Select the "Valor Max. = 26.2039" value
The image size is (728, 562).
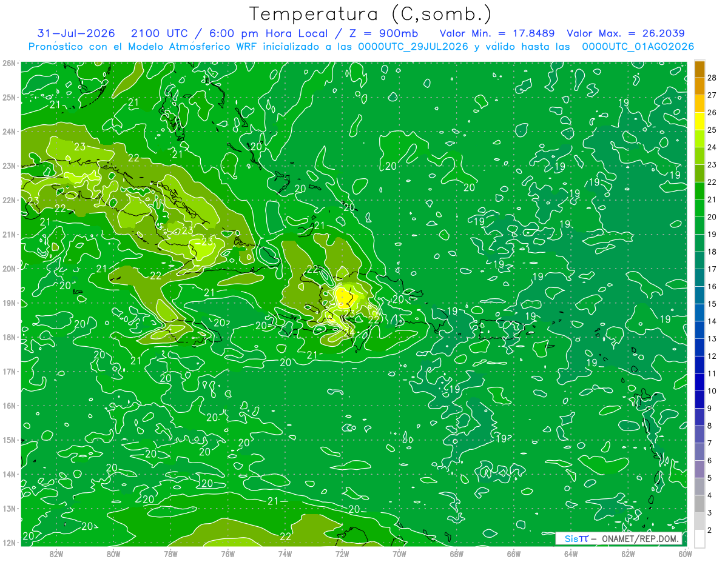626,33
